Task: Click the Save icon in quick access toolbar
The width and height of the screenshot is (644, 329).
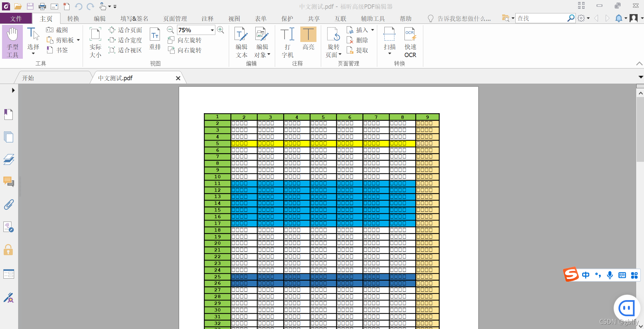Action: coord(30,6)
